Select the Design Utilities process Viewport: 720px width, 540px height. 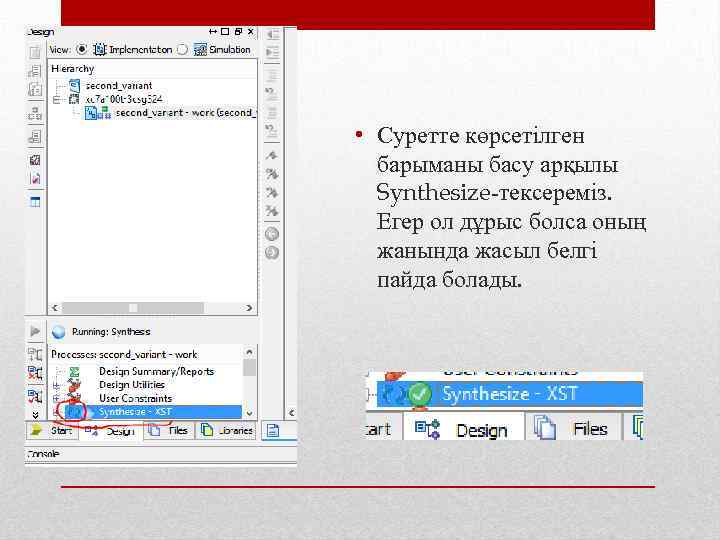point(132,384)
